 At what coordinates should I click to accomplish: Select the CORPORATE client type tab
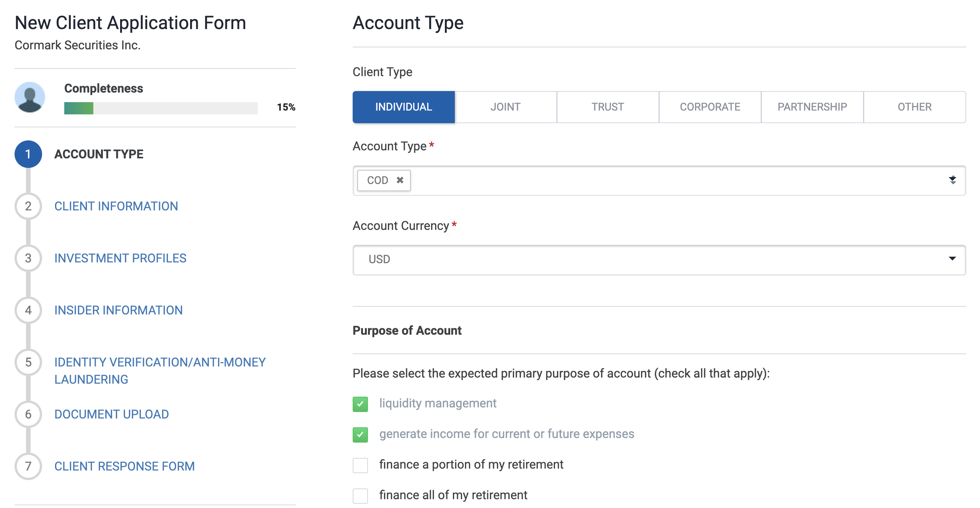click(711, 107)
